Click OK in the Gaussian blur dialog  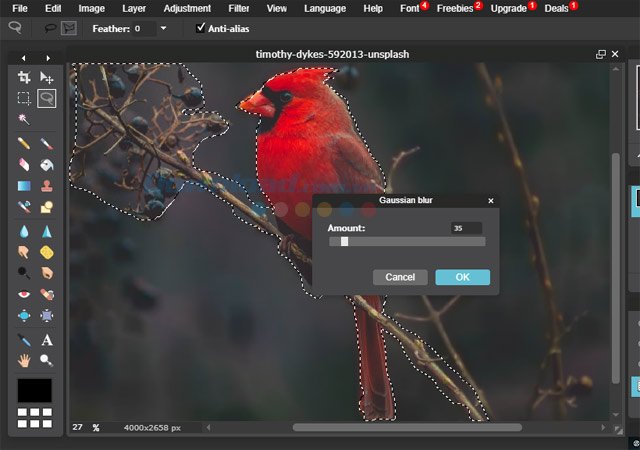pos(462,277)
